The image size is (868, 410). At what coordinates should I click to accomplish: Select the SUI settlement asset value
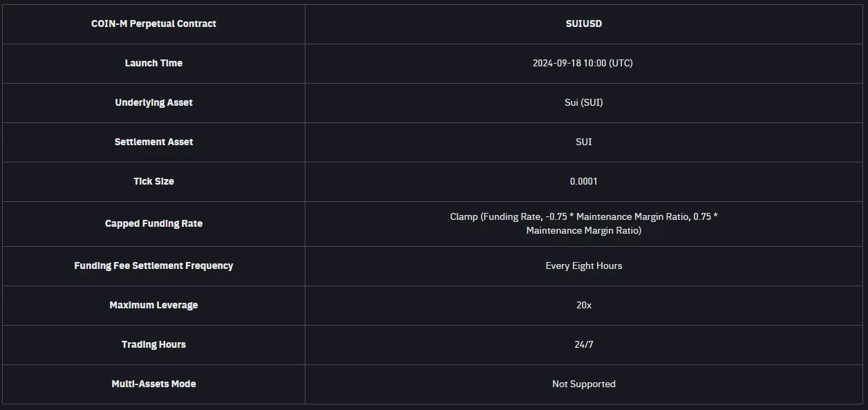[x=583, y=142]
